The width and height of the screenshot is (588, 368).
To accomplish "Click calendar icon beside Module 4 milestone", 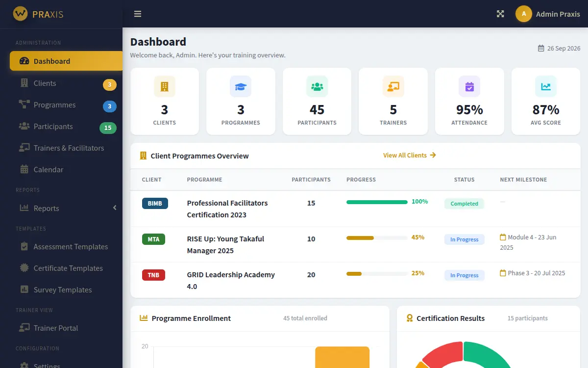I will pyautogui.click(x=503, y=237).
